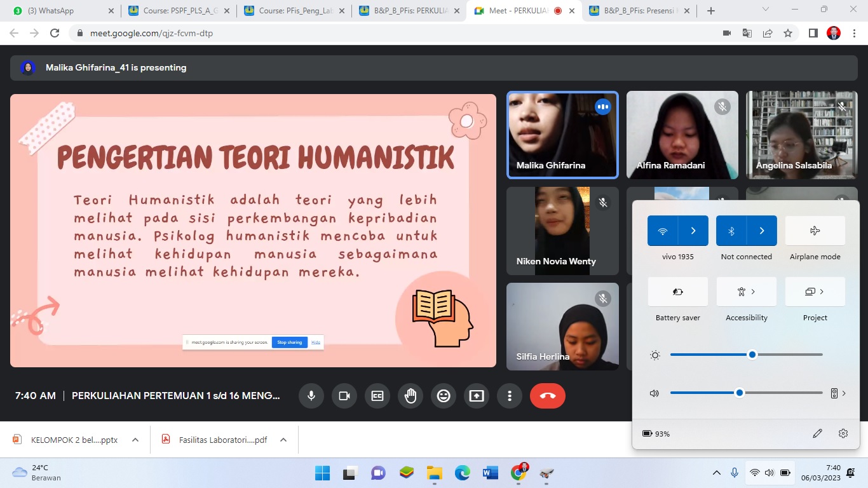Screen dimensions: 868x488
Task: Toggle Bluetooth in quick settings
Action: [x=731, y=231]
